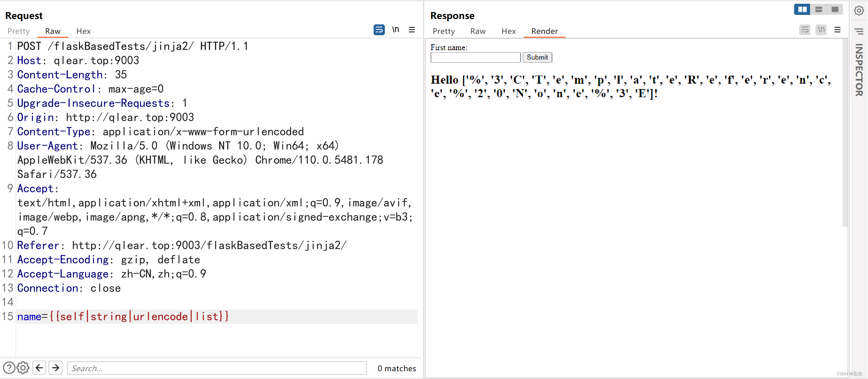The height and width of the screenshot is (379, 868).
Task: Select the Response Raw tab
Action: [x=478, y=31]
